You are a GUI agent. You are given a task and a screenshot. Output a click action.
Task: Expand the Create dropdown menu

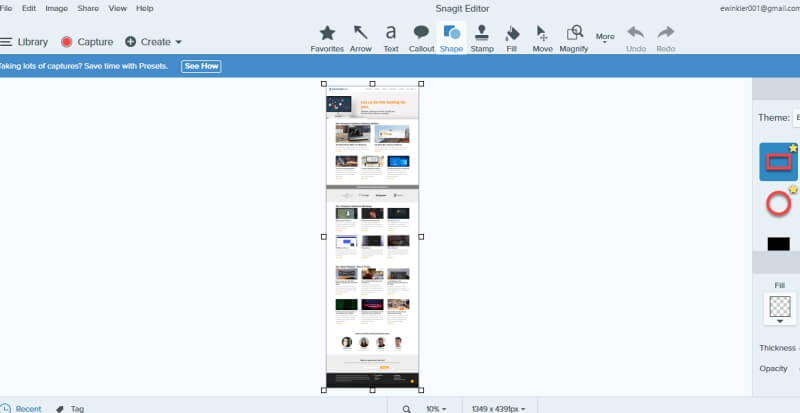click(x=154, y=42)
